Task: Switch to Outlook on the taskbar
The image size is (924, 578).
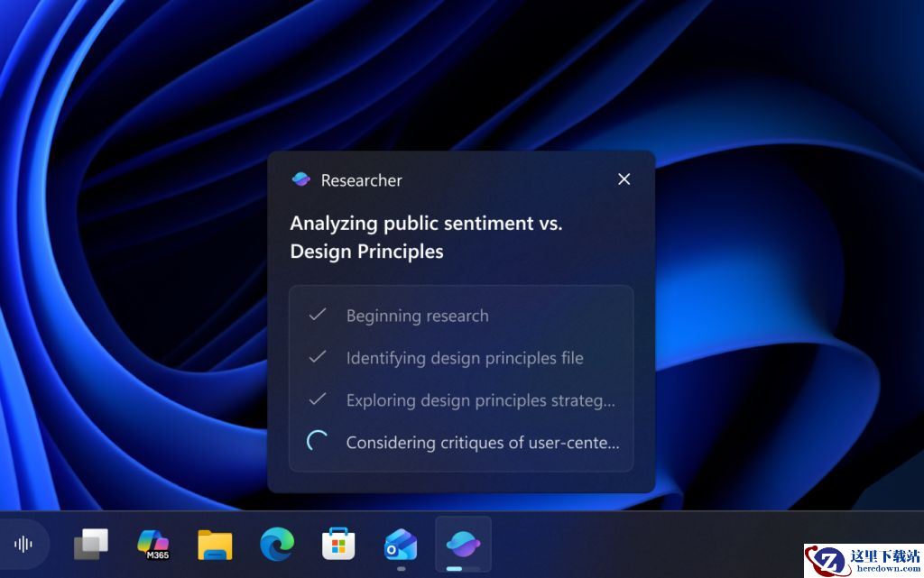Action: pos(401,544)
